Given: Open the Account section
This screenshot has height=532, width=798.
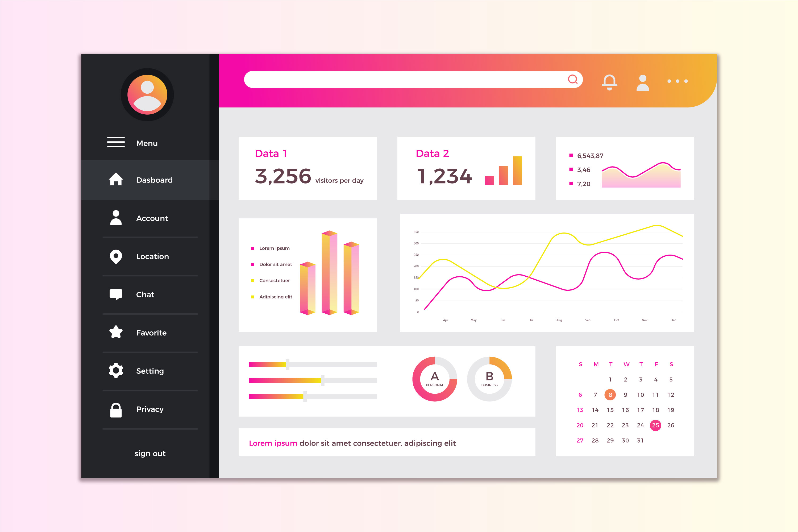Looking at the screenshot, I should click(151, 217).
